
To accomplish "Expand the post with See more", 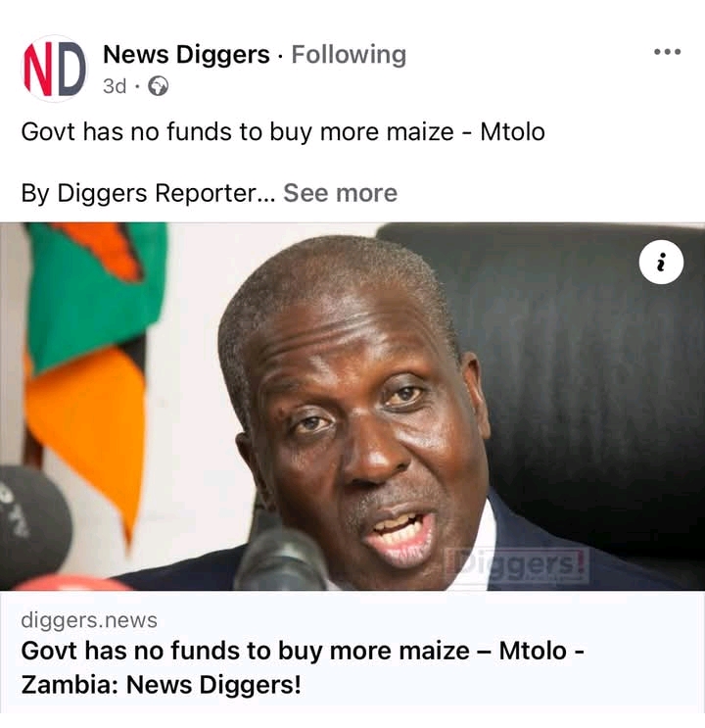I will point(340,193).
